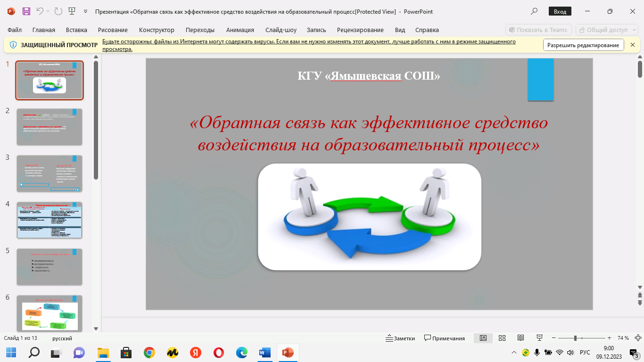Image resolution: width=644 pixels, height=362 pixels.
Task: Select the Рисование tab
Action: coord(113,30)
